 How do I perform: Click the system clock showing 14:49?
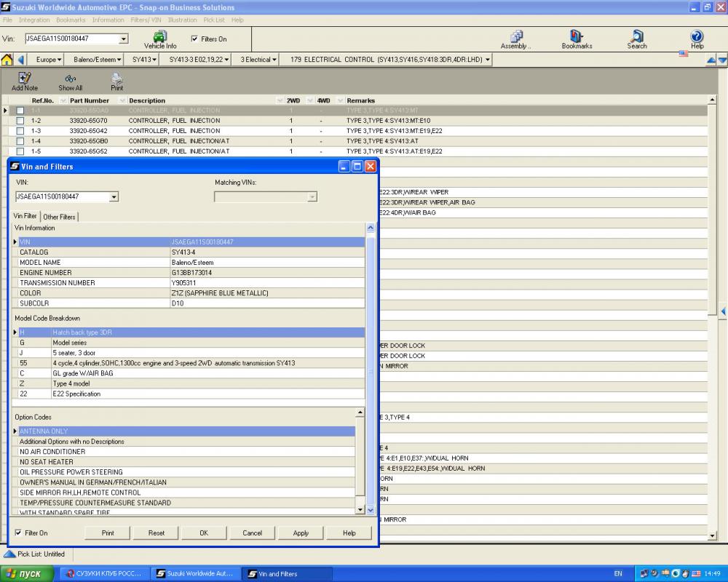712,574
